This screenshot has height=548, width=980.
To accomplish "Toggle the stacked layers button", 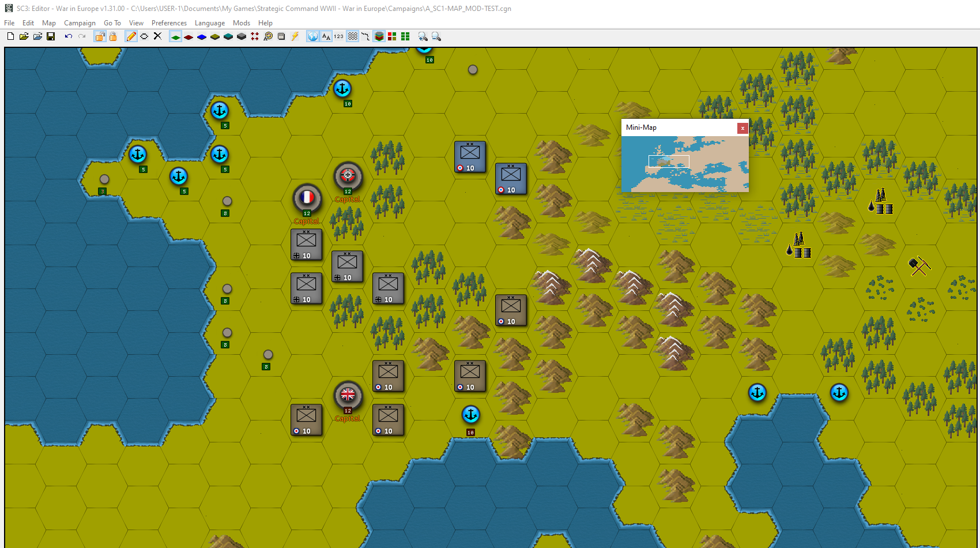I will click(379, 36).
